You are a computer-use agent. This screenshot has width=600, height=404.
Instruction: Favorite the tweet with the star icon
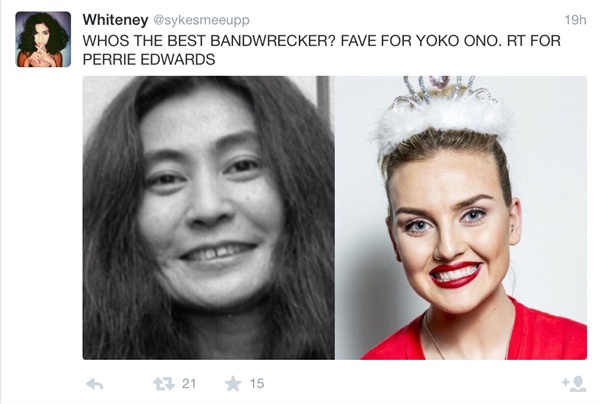[x=233, y=383]
